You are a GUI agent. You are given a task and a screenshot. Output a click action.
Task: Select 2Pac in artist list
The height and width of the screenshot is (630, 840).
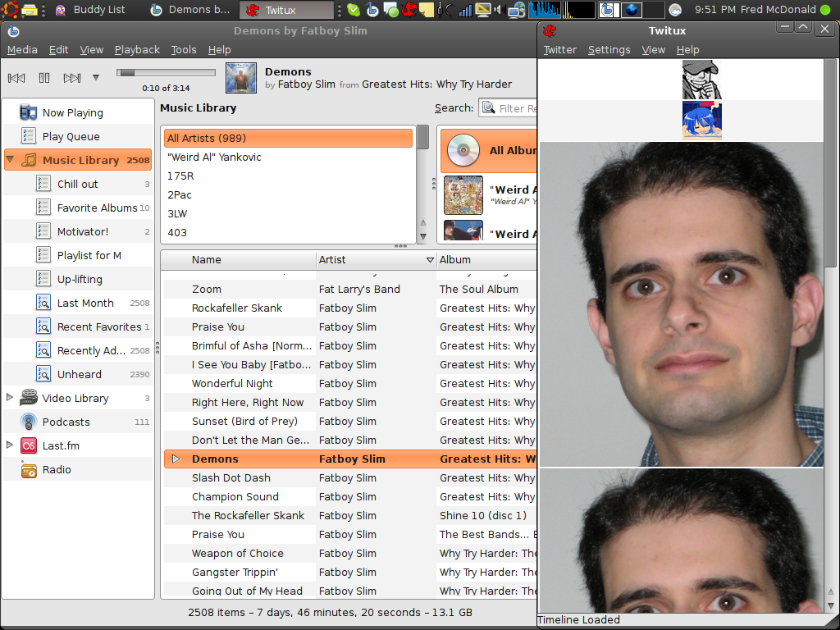tap(288, 195)
